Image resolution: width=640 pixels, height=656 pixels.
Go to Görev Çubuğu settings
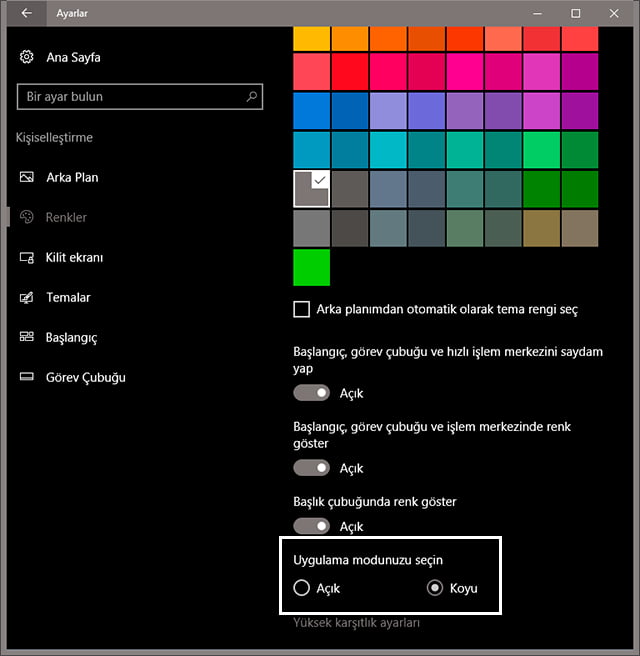coord(85,377)
